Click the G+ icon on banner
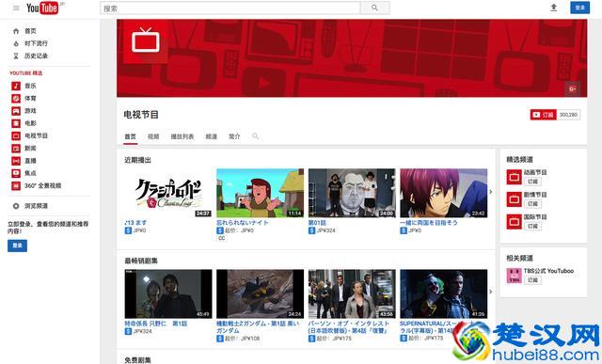Screen dimensions: 602x364 (x=572, y=89)
